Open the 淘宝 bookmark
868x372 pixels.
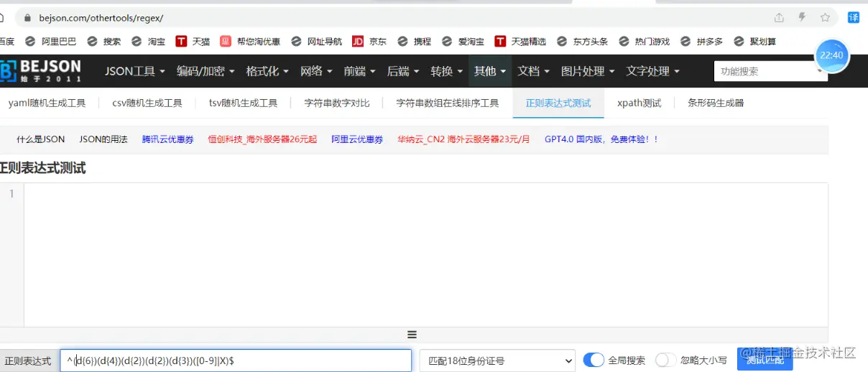(x=149, y=42)
